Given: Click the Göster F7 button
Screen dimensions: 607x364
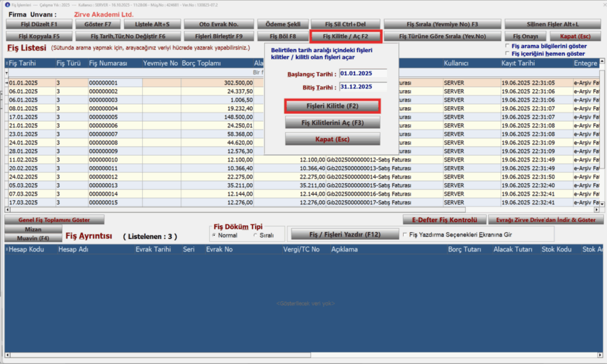Looking at the screenshot, I should [x=98, y=24].
